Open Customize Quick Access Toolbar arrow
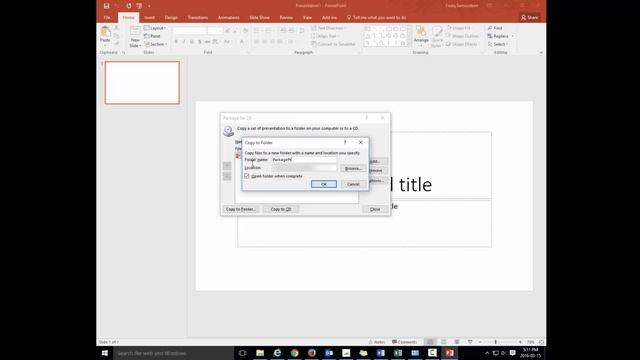This screenshot has height=360, width=640. tap(149, 6)
